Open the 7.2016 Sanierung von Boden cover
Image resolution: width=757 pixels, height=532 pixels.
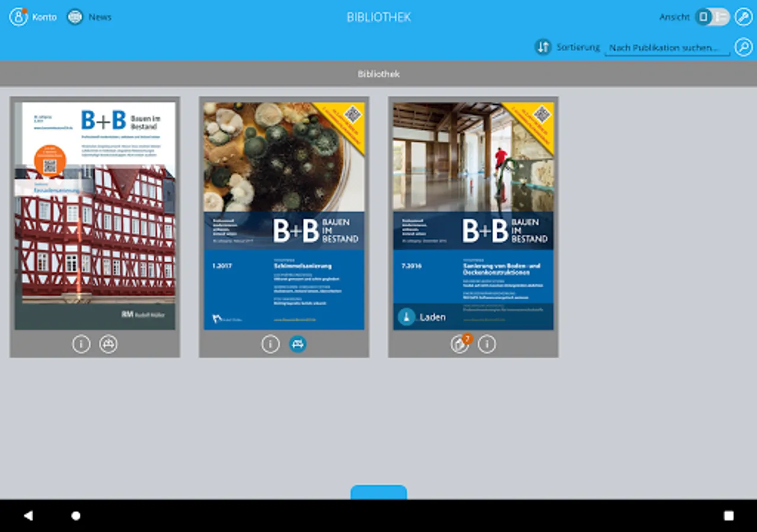[x=473, y=216]
